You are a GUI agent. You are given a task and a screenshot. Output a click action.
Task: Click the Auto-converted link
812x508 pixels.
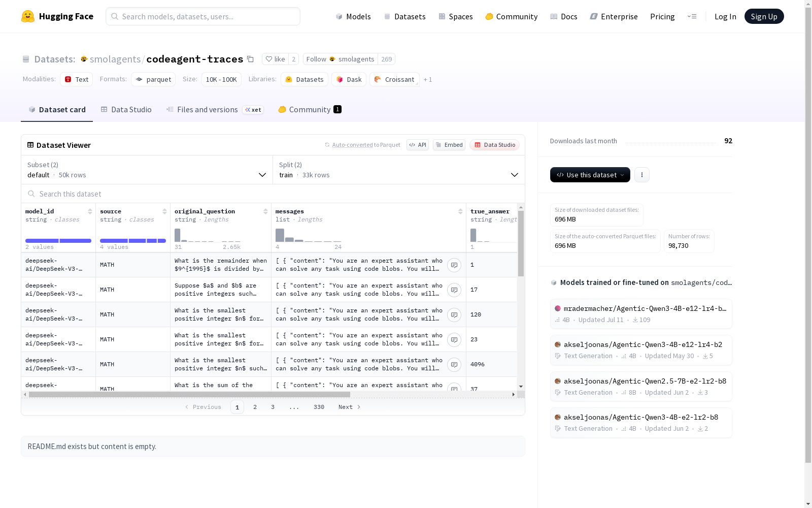[352, 145]
